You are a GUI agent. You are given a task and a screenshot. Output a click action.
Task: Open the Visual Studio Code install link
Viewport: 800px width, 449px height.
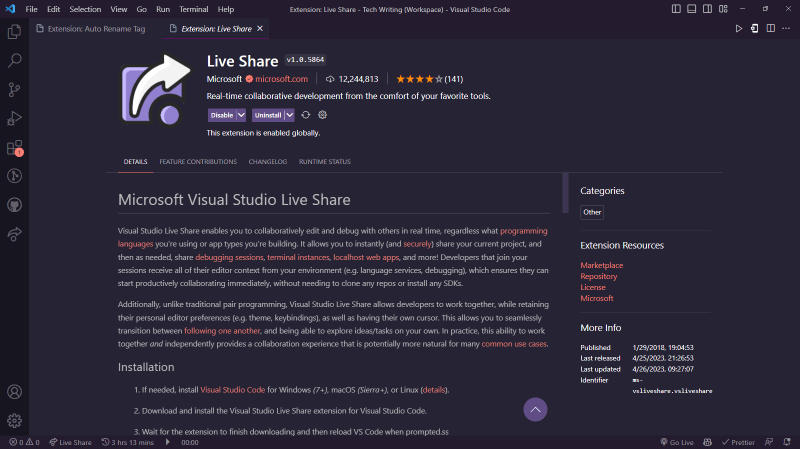pyautogui.click(x=233, y=390)
